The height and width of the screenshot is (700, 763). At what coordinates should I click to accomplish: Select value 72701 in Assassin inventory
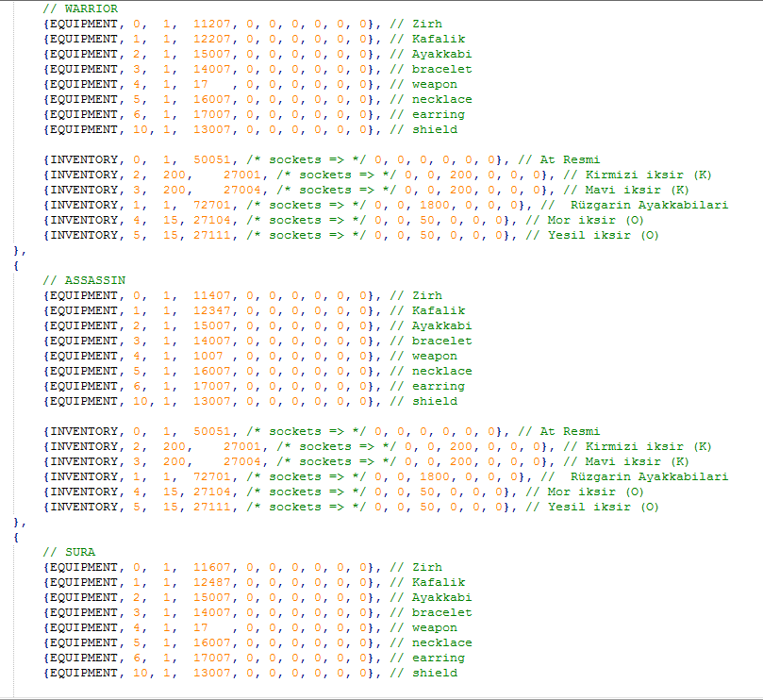(x=211, y=476)
